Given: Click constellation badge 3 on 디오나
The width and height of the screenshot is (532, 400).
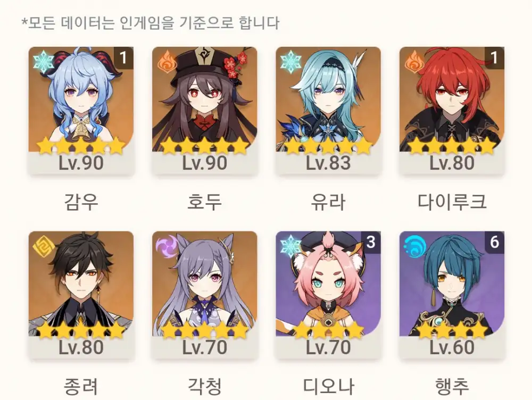Looking at the screenshot, I should [371, 242].
